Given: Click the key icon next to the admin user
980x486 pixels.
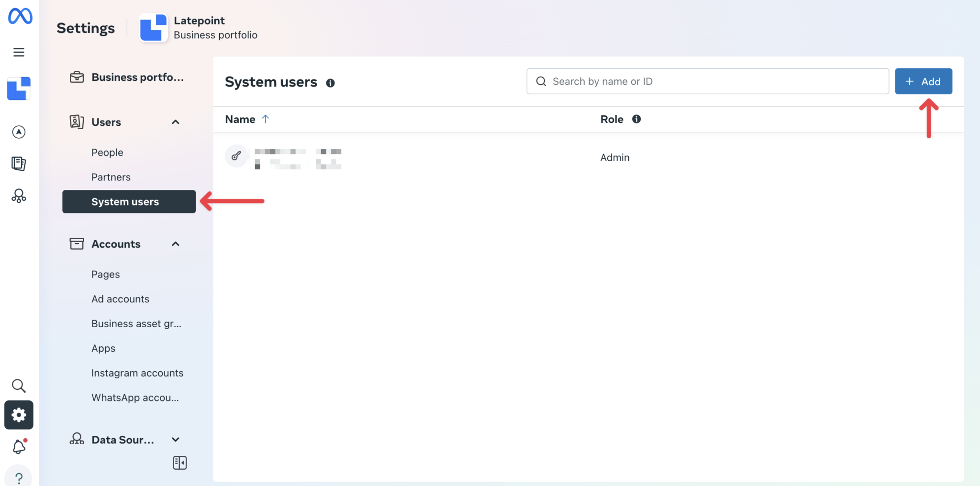Looking at the screenshot, I should [236, 156].
